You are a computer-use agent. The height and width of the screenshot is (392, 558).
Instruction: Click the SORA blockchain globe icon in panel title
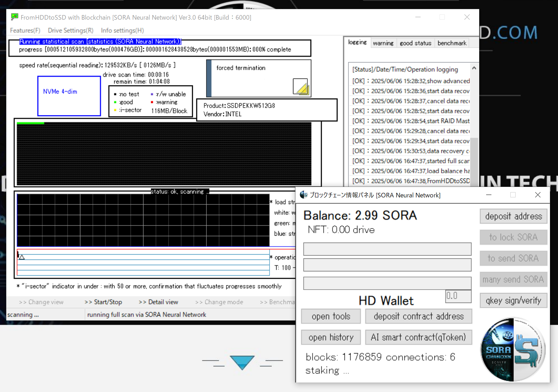[304, 195]
